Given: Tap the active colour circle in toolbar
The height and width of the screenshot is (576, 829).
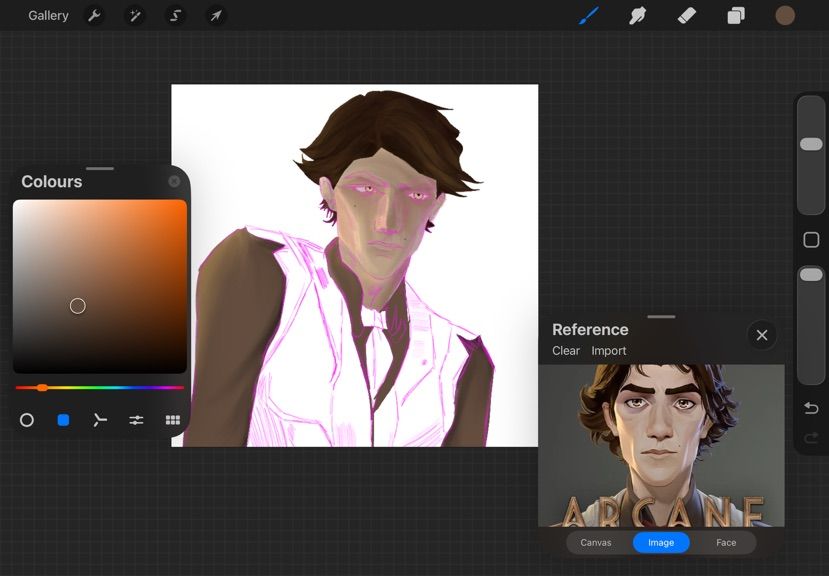Looking at the screenshot, I should (x=785, y=16).
